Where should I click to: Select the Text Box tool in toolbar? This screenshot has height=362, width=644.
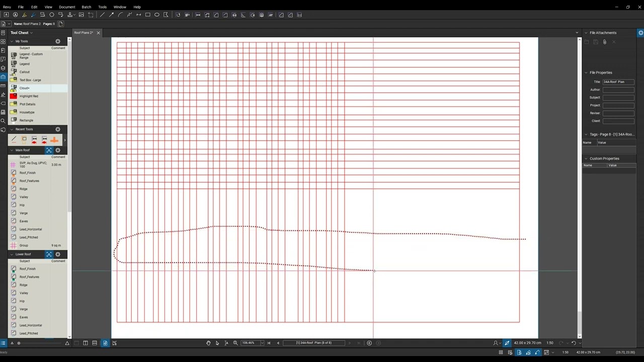[6, 15]
